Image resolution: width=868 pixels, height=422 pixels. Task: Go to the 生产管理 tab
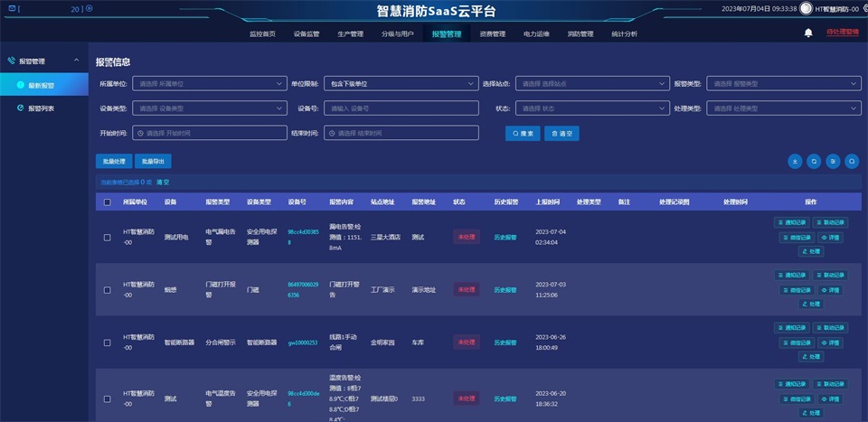[x=351, y=33]
